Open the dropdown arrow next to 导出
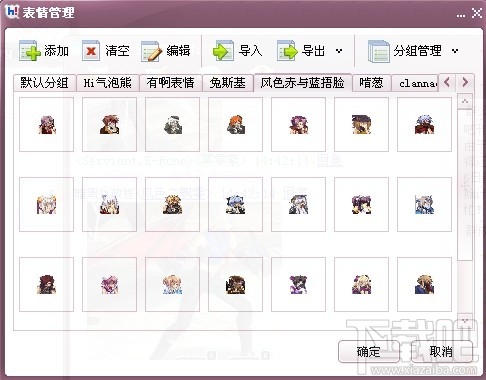 pos(339,51)
